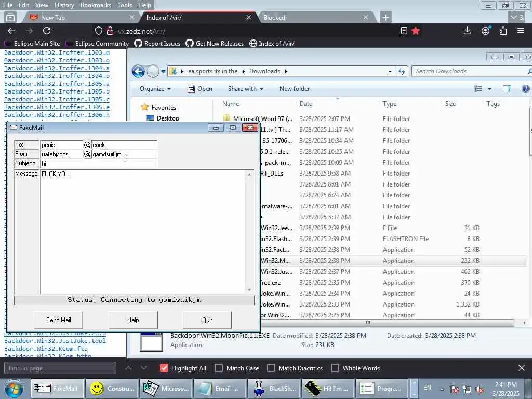Click the Explorer horizontal scrollbar

(x=368, y=323)
